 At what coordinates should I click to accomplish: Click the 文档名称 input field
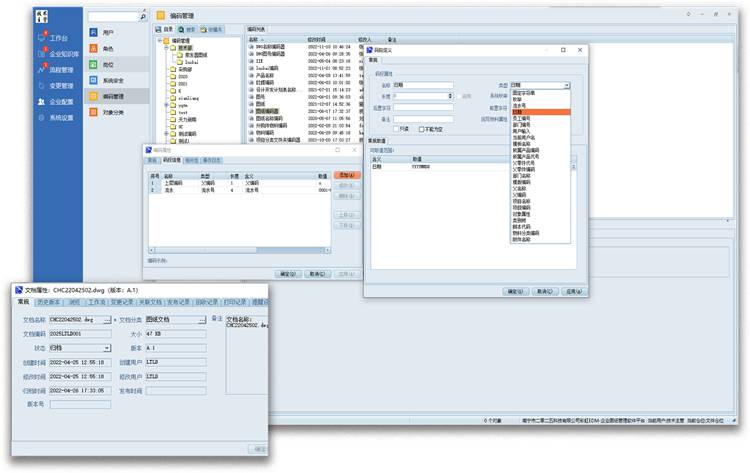click(x=72, y=320)
